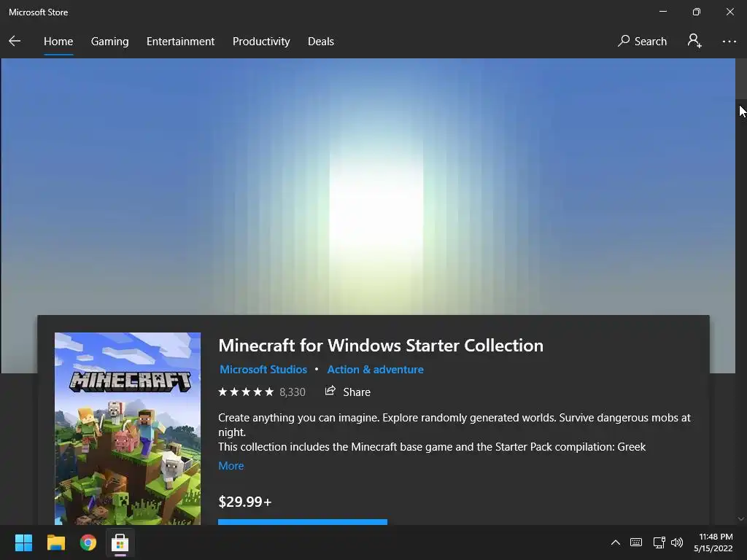Open the clock and date flyout
747x560 pixels.
(x=713, y=542)
